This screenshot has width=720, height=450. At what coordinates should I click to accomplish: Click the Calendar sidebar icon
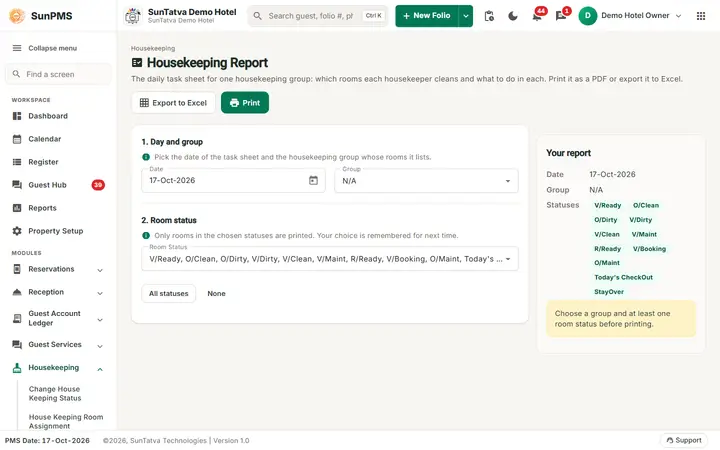click(17, 139)
